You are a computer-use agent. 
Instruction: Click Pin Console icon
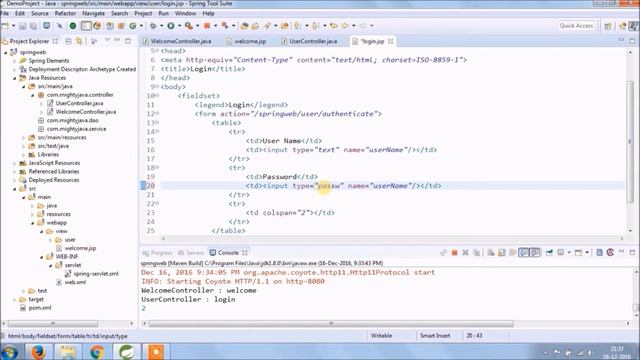tap(549, 253)
